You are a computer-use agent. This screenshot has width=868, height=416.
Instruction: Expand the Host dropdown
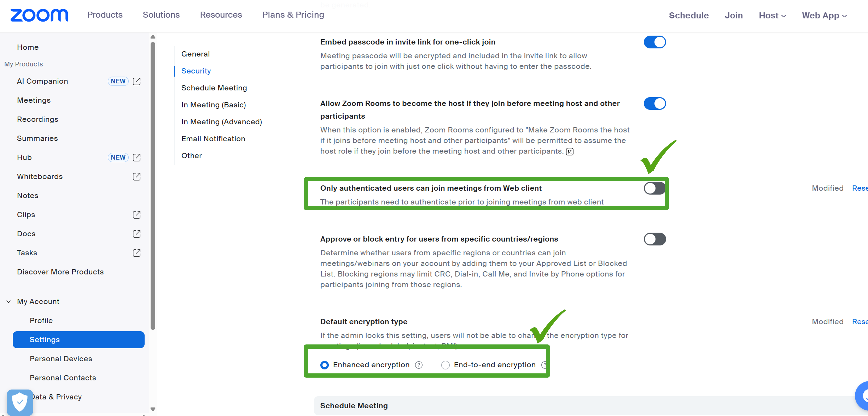[x=772, y=16]
